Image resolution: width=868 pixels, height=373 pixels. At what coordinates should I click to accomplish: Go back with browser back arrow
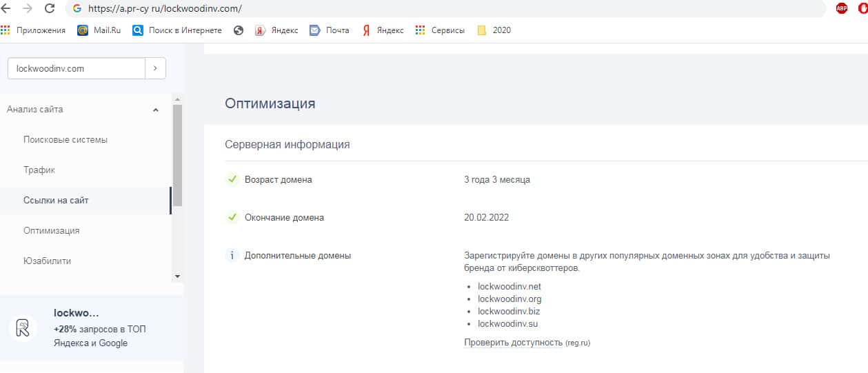pyautogui.click(x=4, y=8)
